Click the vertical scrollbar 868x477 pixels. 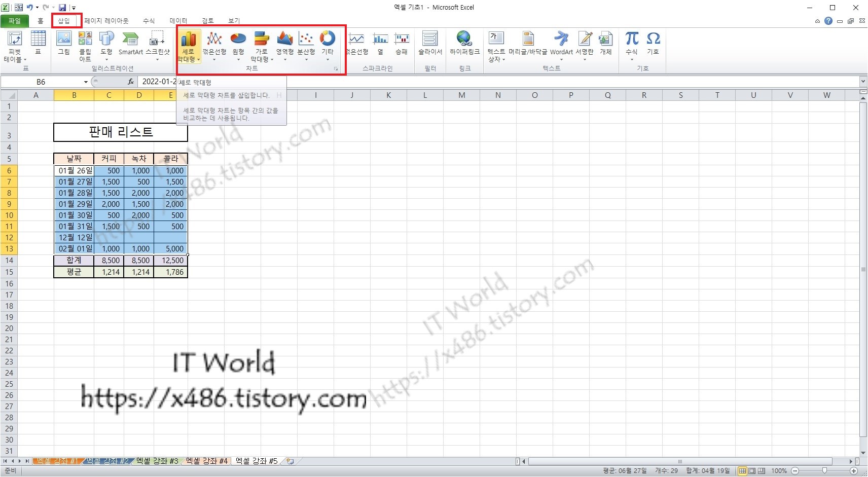863,269
